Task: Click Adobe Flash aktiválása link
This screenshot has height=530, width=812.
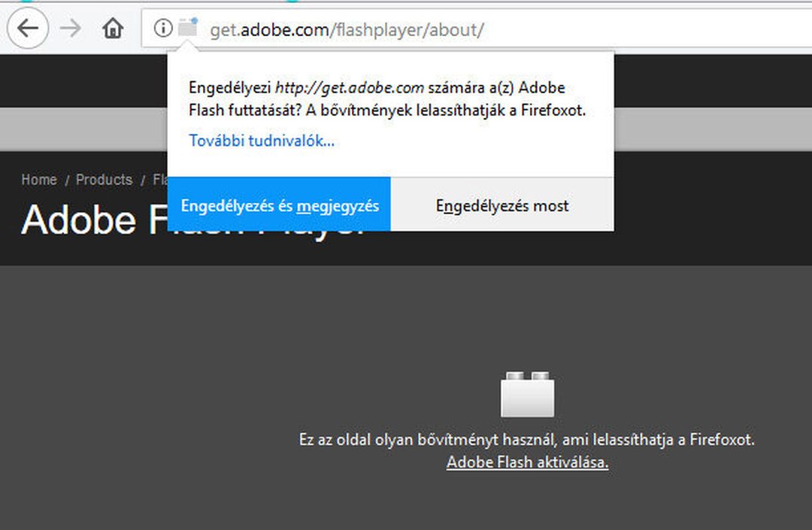Action: coord(527,462)
